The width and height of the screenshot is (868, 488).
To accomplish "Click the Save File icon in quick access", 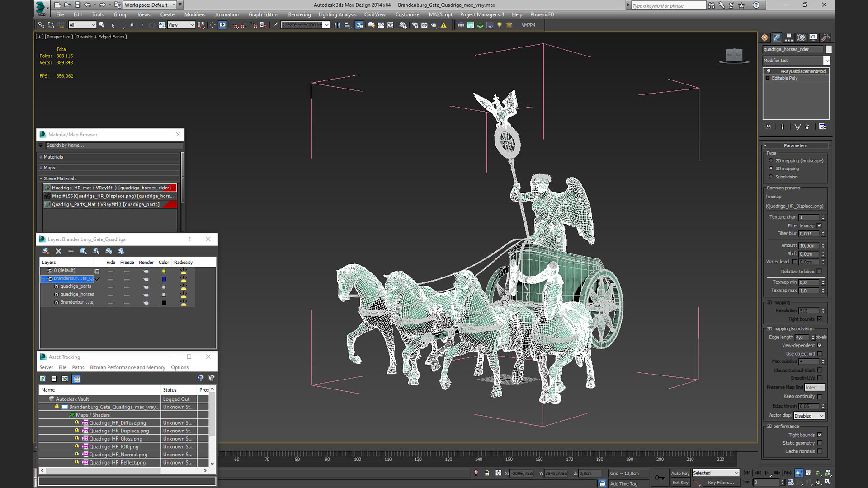I will (77, 5).
